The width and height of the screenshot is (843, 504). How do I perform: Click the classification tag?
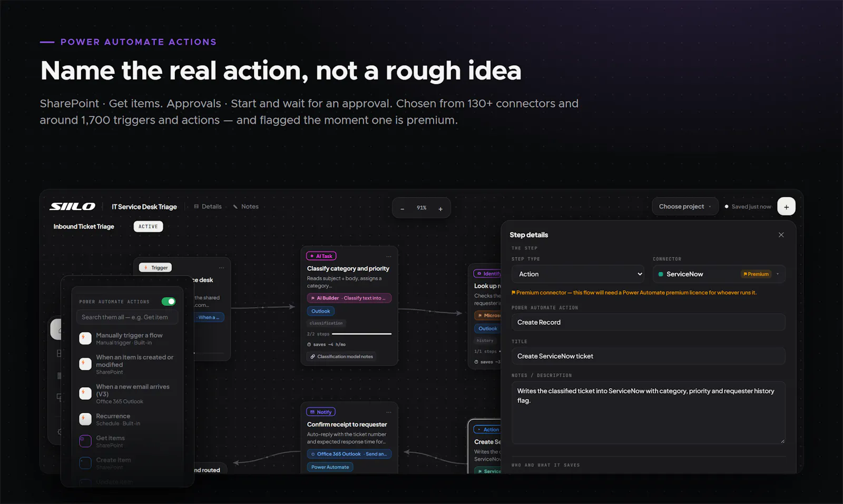(x=326, y=323)
